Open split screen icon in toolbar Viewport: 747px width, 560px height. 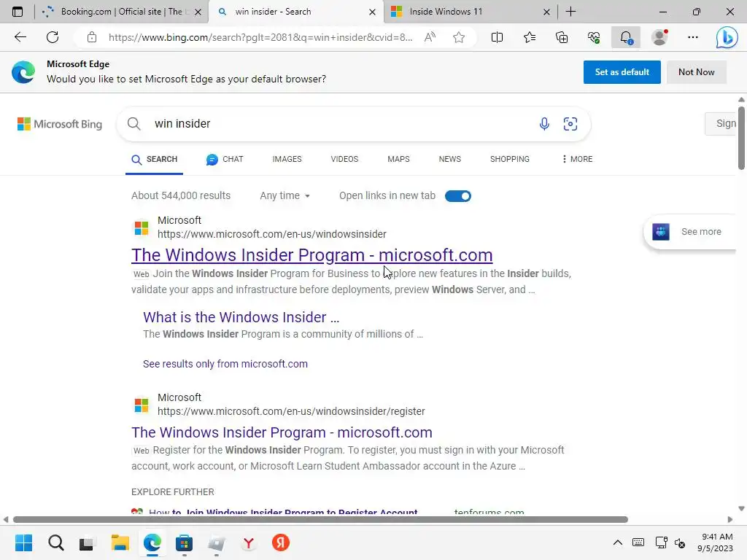(x=497, y=37)
